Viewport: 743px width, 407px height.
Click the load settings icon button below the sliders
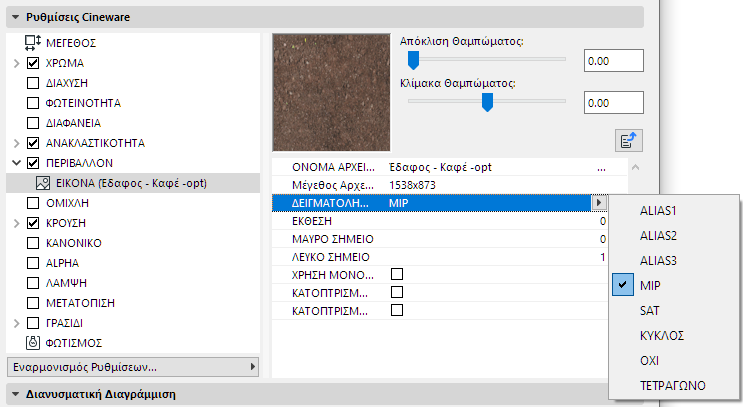(x=628, y=141)
